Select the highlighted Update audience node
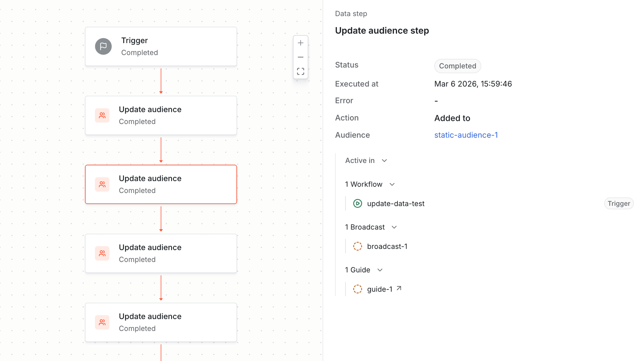Screen dimensions: 644x361 (161, 184)
